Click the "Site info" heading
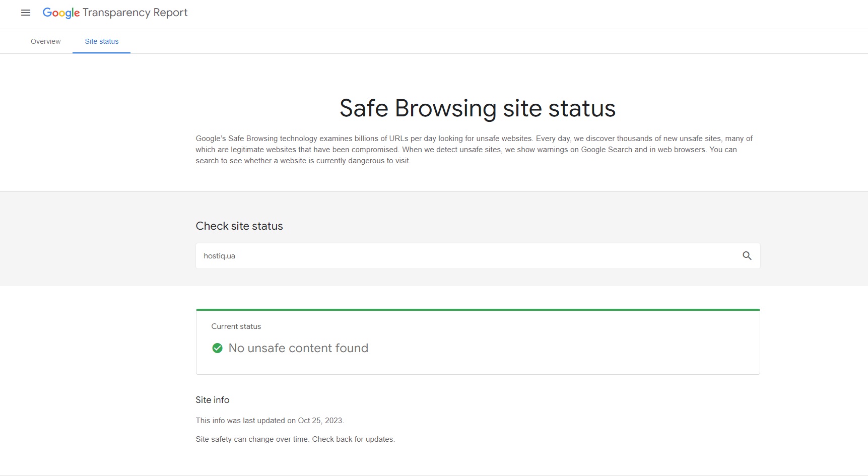868x476 pixels. (212, 400)
